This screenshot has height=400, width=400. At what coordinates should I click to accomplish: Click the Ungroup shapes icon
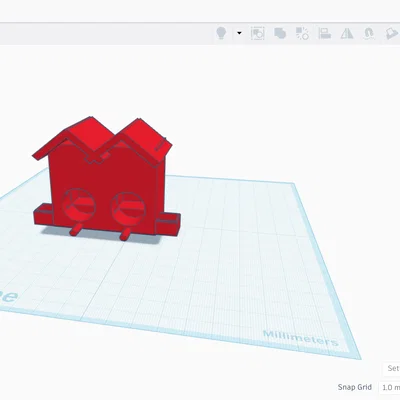(x=302, y=33)
